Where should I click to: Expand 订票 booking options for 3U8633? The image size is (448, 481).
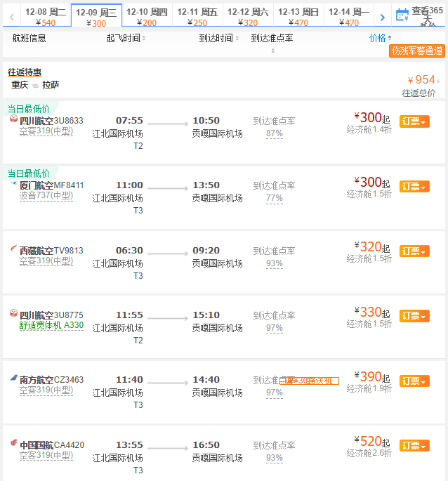pyautogui.click(x=414, y=121)
